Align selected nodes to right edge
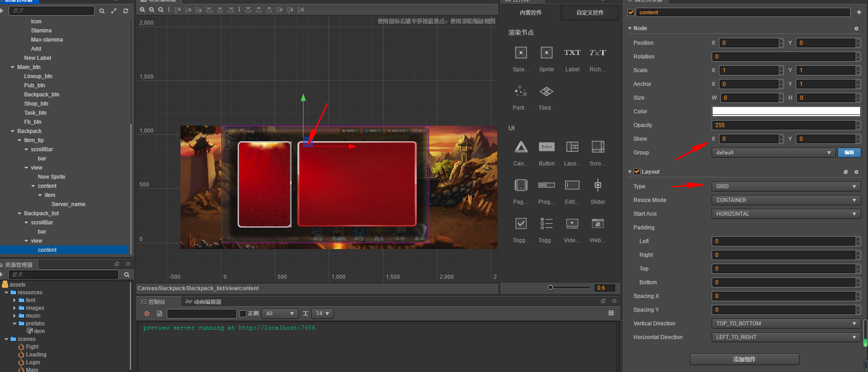This screenshot has width=868, height=372. (x=230, y=10)
